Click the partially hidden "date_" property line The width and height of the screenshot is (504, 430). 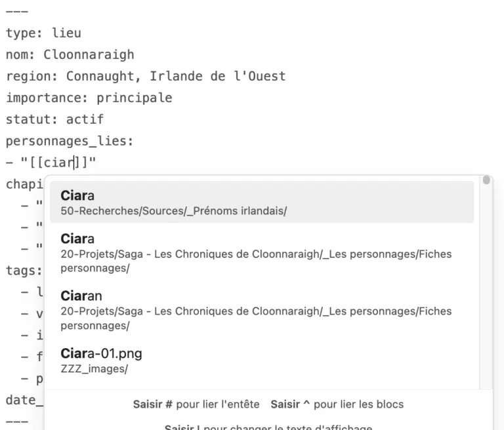coord(24,400)
